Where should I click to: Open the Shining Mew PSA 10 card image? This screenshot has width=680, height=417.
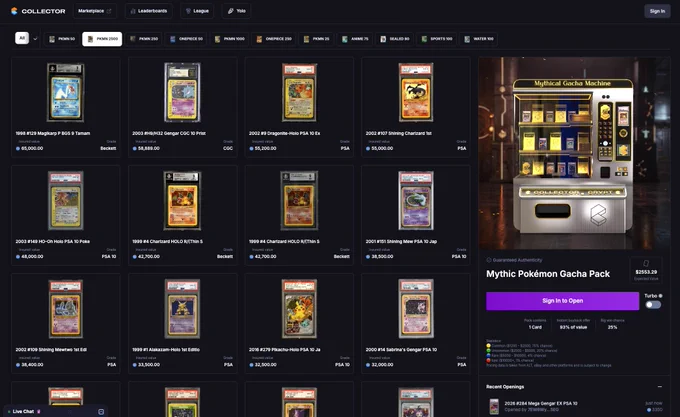(415, 201)
